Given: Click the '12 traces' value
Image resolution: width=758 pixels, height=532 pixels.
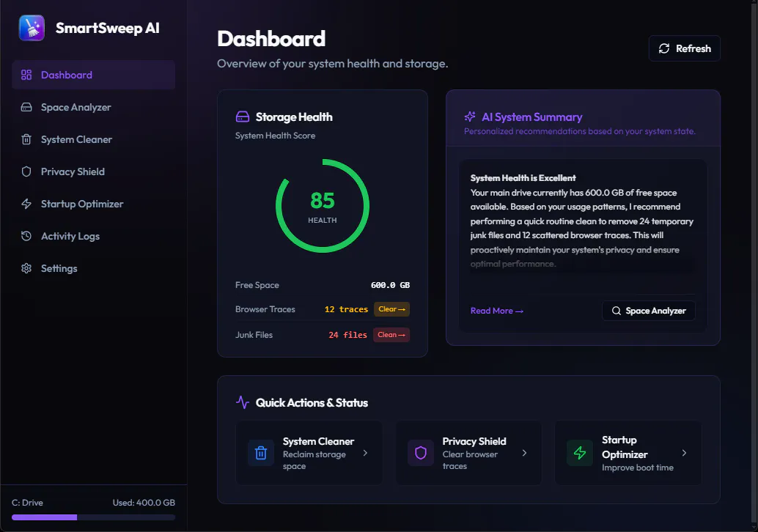Looking at the screenshot, I should pos(346,309).
